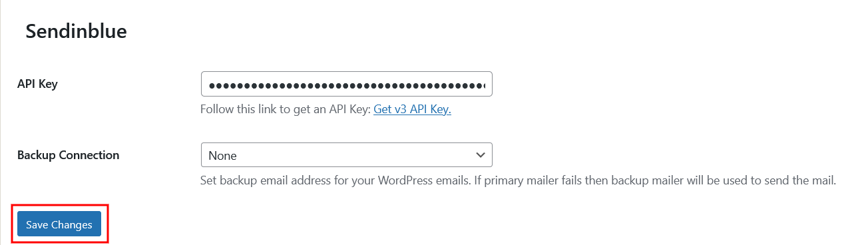
Task: Click the API Key field label
Action: pos(37,84)
